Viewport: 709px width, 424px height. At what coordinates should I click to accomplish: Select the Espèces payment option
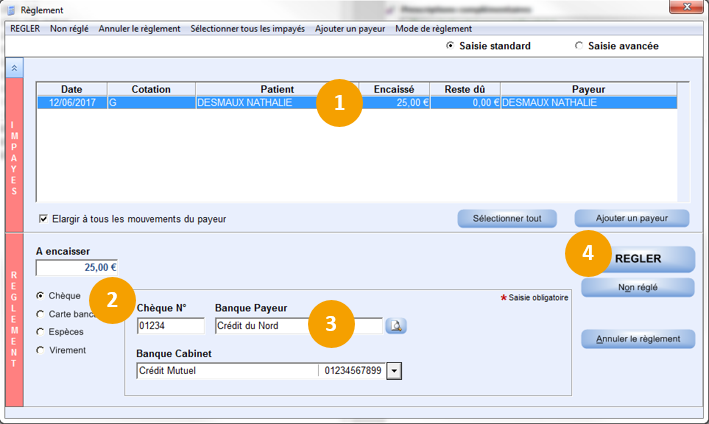[40, 332]
